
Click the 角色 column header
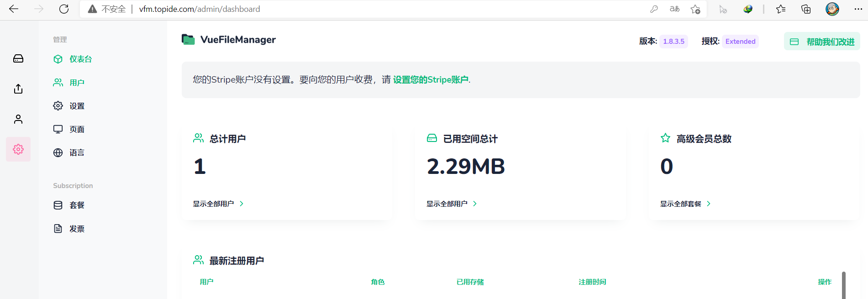click(x=378, y=282)
